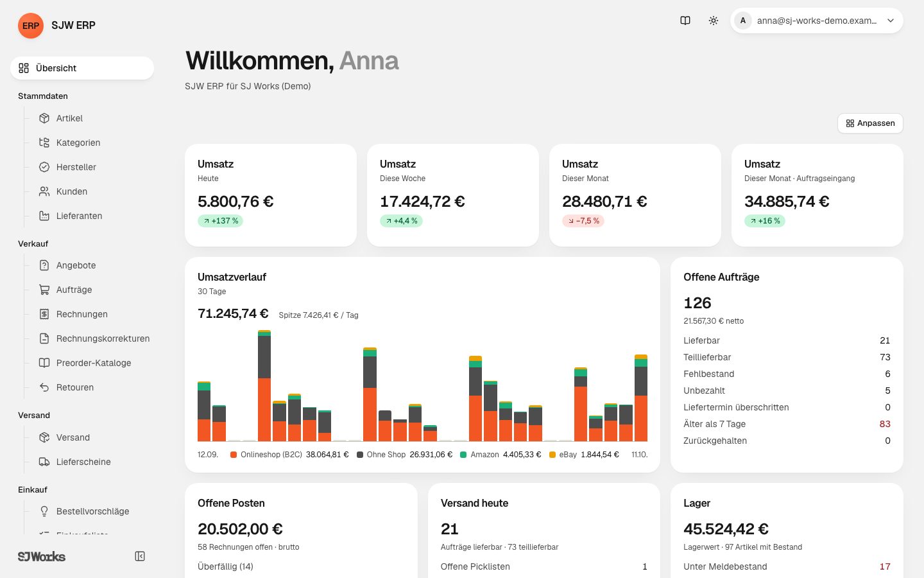Click the Teillieferbar row in Offene Aufträge
This screenshot has height=578, width=924.
pyautogui.click(x=787, y=357)
